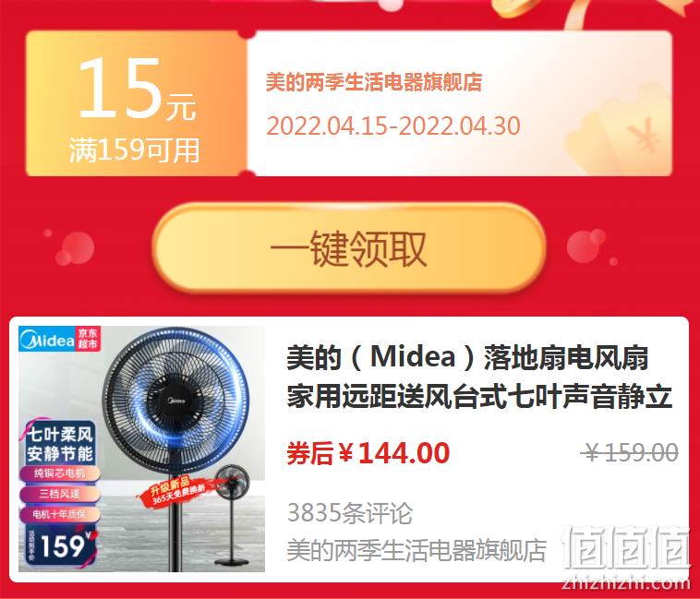This screenshot has height=599, width=700.
Task: Click the Midea logo on product image
Action: tap(47, 340)
